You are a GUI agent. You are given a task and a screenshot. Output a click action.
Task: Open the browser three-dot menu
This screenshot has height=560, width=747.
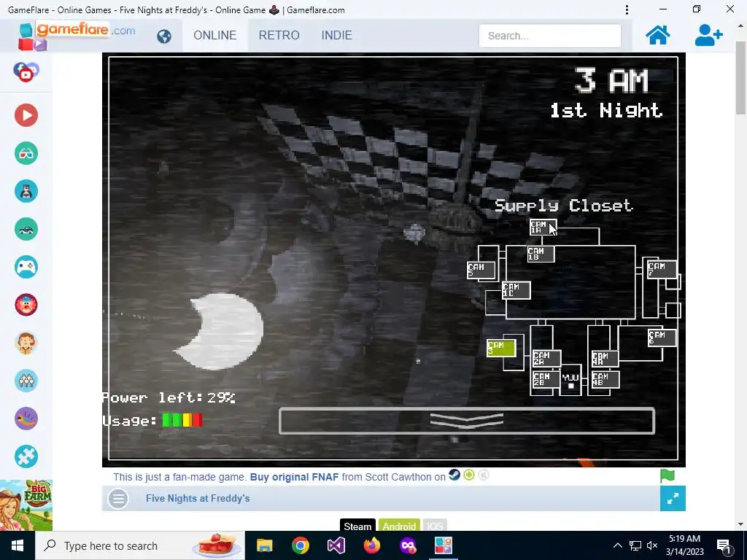[627, 9]
